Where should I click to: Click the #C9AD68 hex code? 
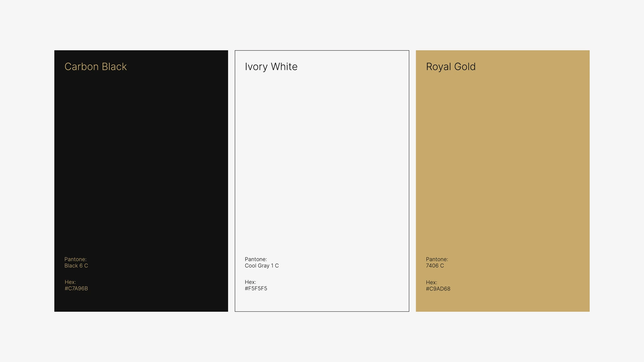(438, 289)
